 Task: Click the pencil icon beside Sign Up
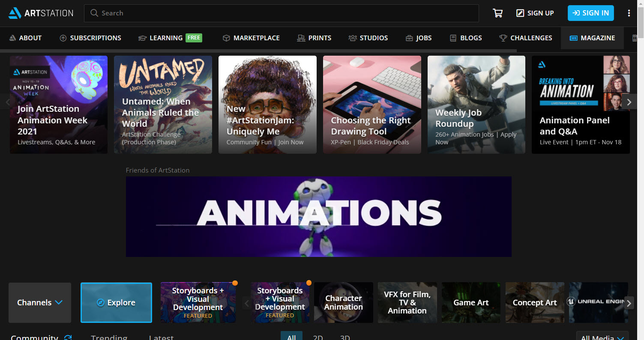coord(520,13)
